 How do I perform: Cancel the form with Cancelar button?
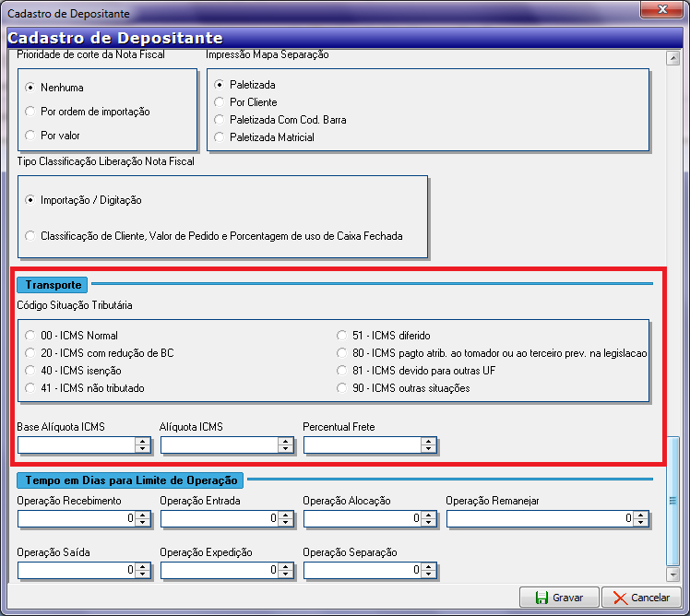coord(641,597)
